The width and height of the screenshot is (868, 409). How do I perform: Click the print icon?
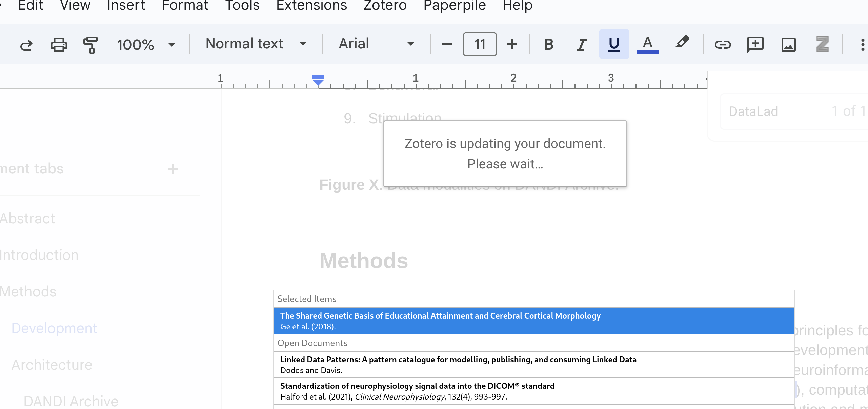click(59, 44)
